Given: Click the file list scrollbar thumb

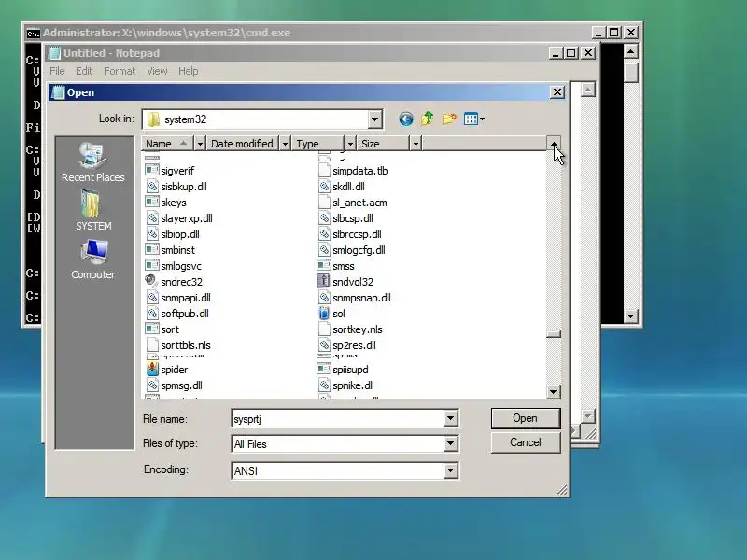Looking at the screenshot, I should [553, 333].
